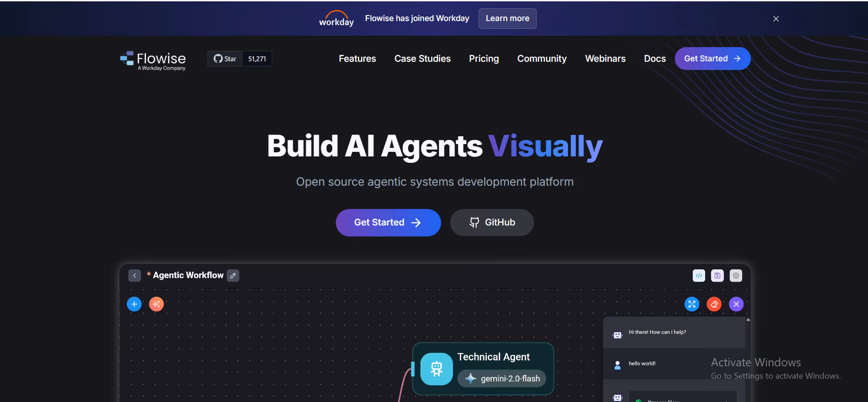Click the chat panel scroll-up arrow

(x=748, y=320)
